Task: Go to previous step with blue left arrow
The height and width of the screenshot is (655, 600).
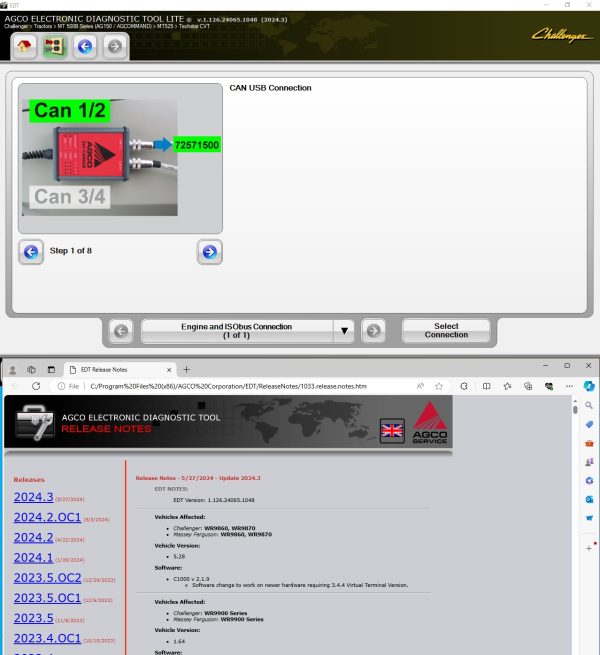Action: pos(31,252)
